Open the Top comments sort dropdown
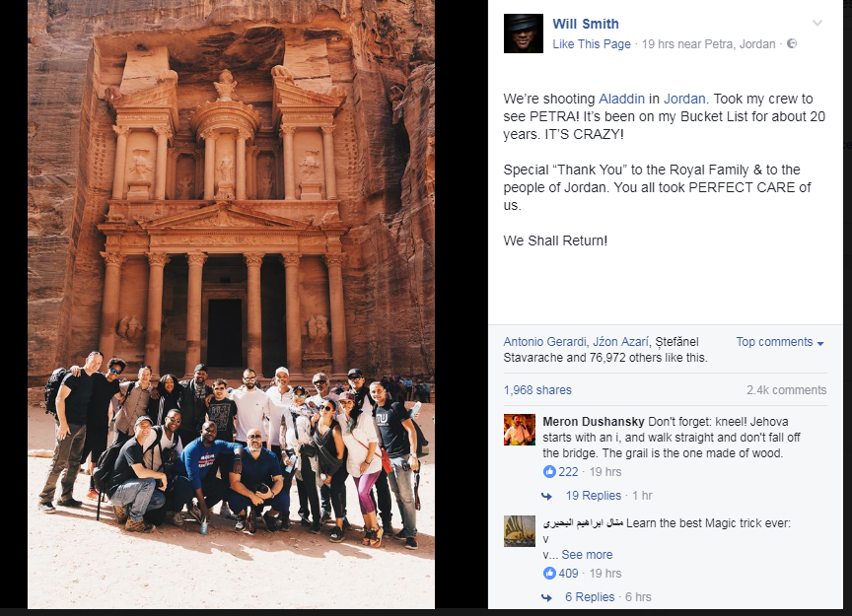The width and height of the screenshot is (852, 616). coord(780,342)
